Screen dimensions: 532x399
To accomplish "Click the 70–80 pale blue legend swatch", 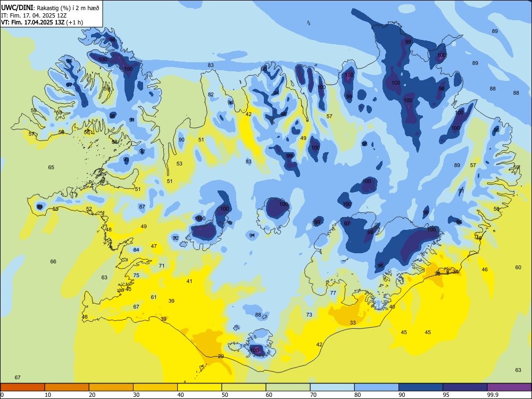I will pyautogui.click(x=332, y=387).
